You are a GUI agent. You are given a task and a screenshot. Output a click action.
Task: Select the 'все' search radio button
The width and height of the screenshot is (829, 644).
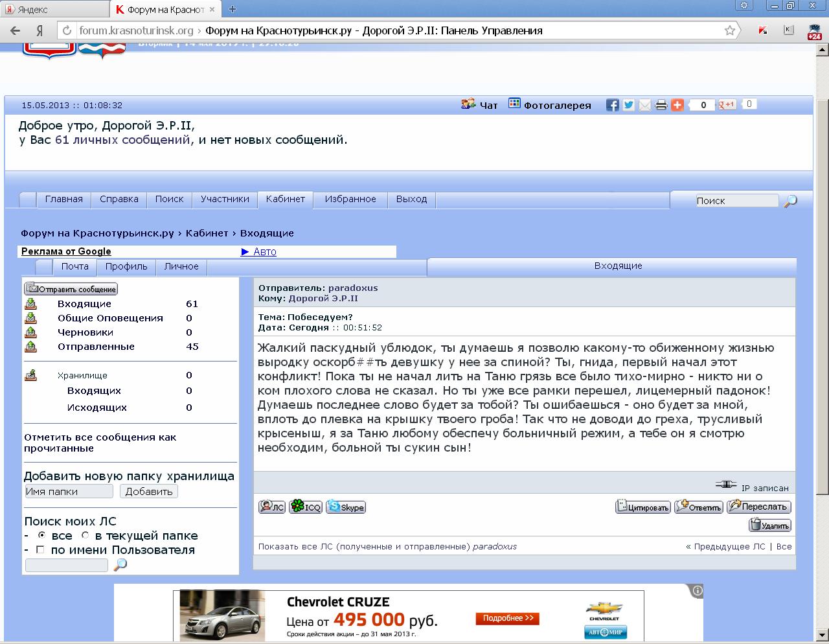[42, 535]
